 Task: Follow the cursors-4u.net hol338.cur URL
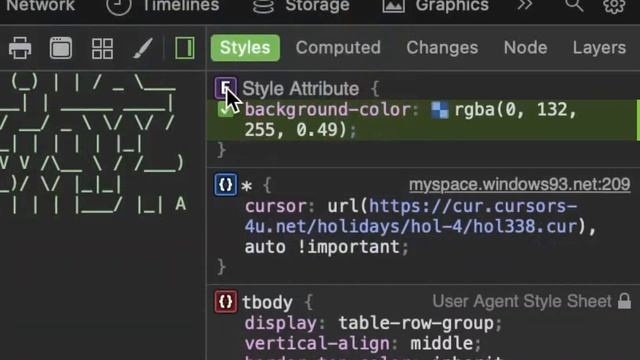coord(411,216)
